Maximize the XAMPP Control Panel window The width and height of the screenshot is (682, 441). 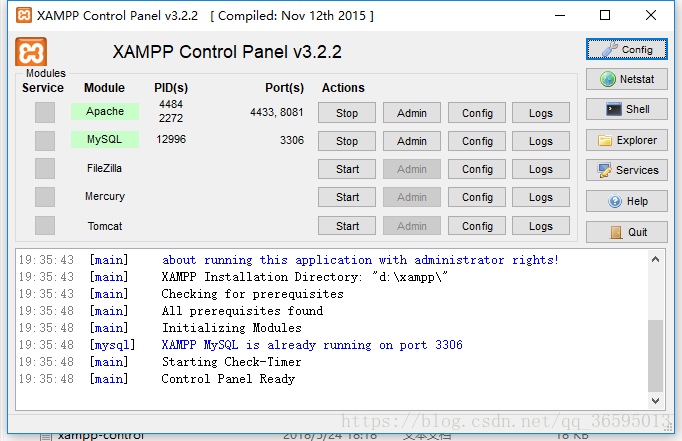(605, 15)
